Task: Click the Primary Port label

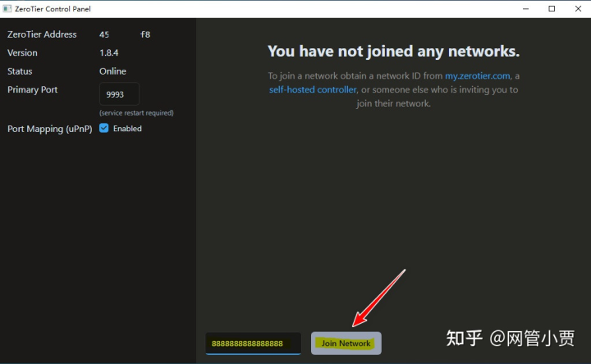Action: (x=32, y=89)
